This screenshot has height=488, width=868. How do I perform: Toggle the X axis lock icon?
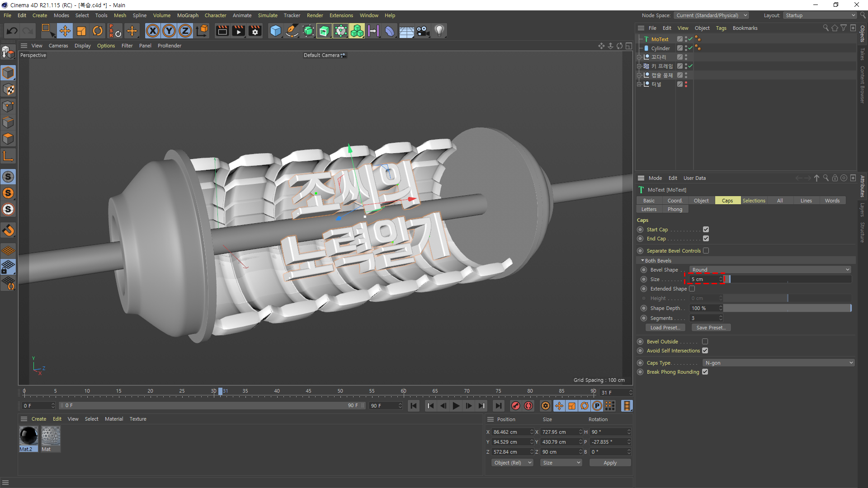[x=153, y=31]
